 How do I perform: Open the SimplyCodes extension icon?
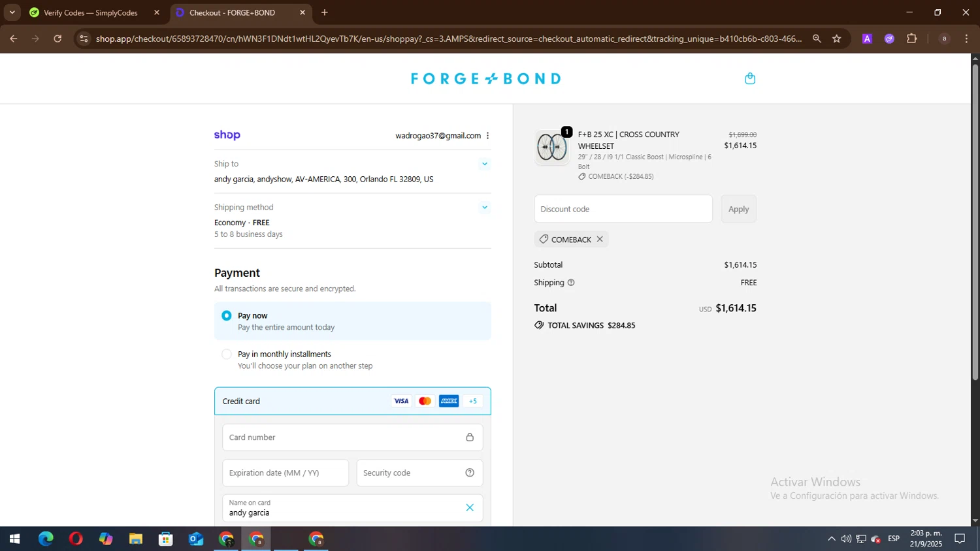point(889,39)
